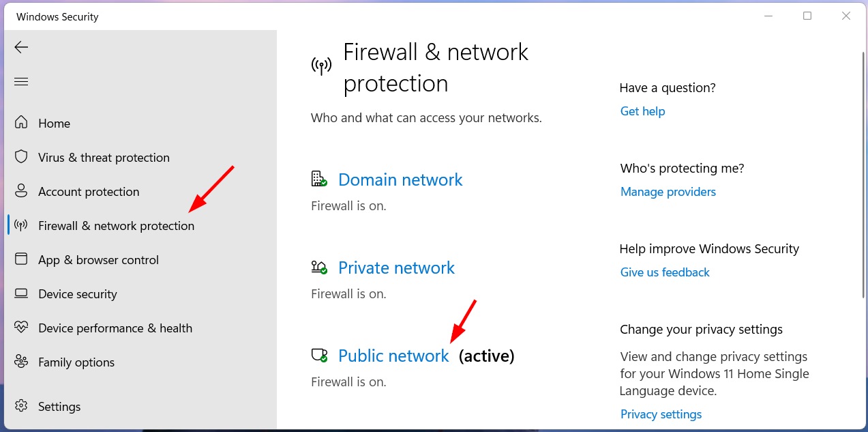Click Give us feedback link
The image size is (868, 432).
coord(665,272)
